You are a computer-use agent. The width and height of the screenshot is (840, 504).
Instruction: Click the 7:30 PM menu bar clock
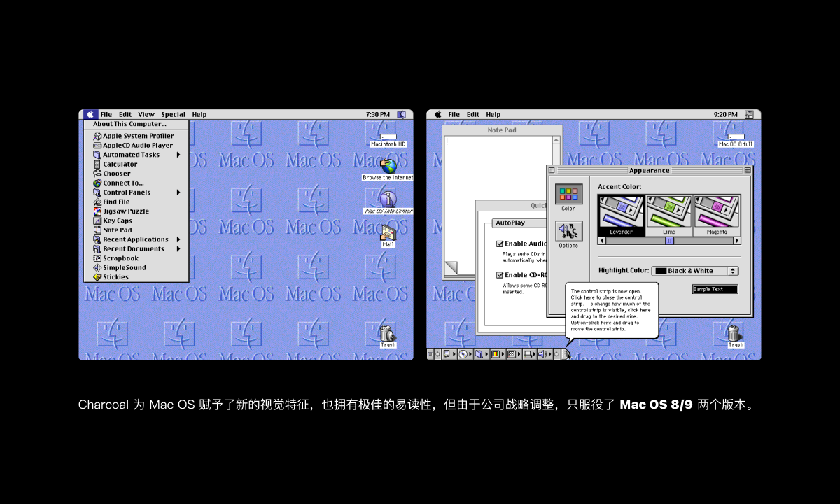378,114
